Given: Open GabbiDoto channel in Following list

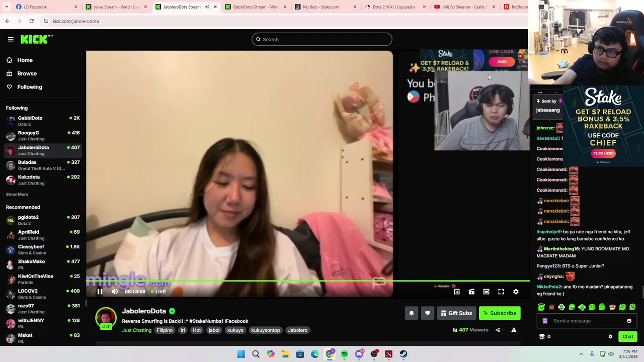Looking at the screenshot, I should point(43,121).
